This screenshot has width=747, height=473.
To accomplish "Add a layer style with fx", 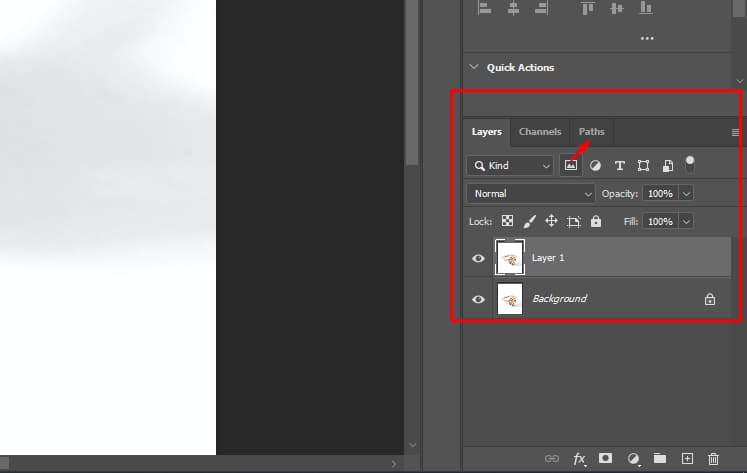I will pyautogui.click(x=579, y=459).
